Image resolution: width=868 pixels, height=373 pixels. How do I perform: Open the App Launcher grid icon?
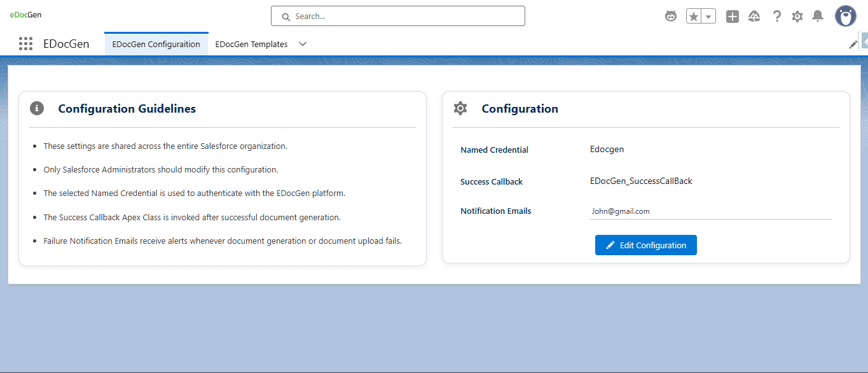click(x=25, y=44)
